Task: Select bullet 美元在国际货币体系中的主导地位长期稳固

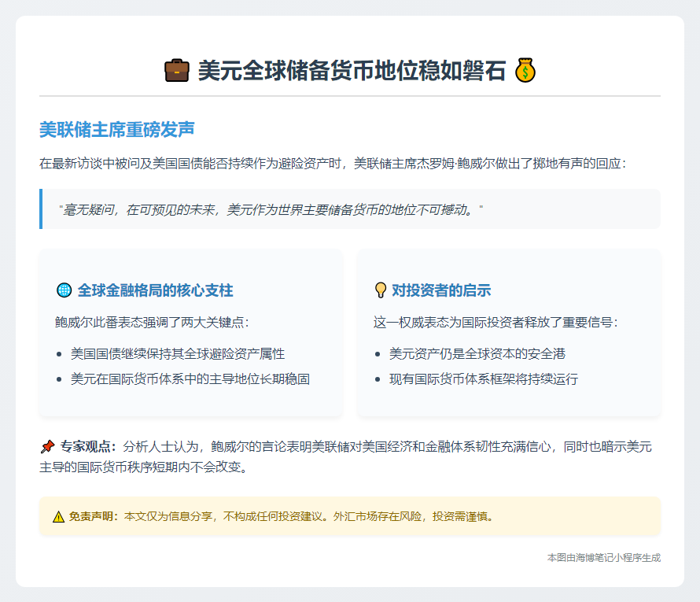Action: pos(190,379)
